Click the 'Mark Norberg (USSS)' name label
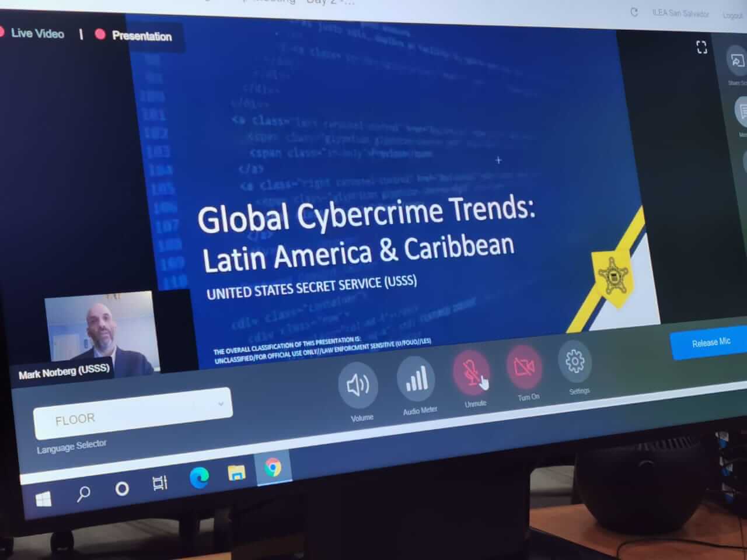The width and height of the screenshot is (747, 560). click(x=64, y=371)
